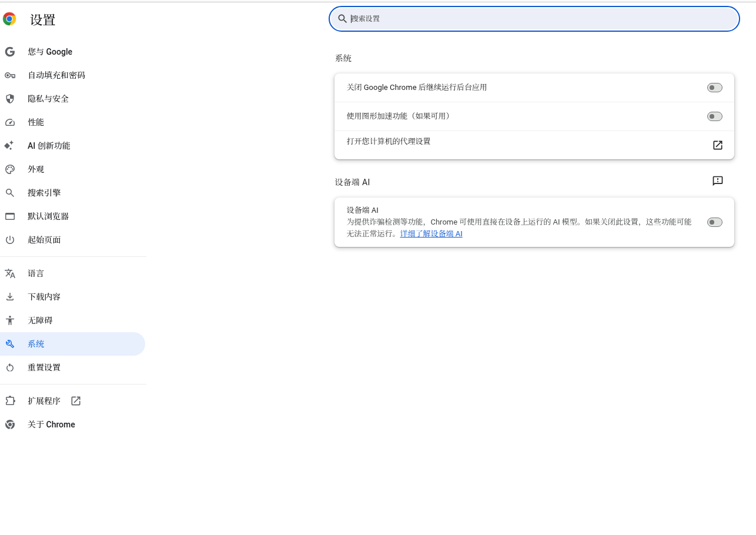Focus the 搜索设置 search field
Screen dimensions: 756x535
pos(534,19)
